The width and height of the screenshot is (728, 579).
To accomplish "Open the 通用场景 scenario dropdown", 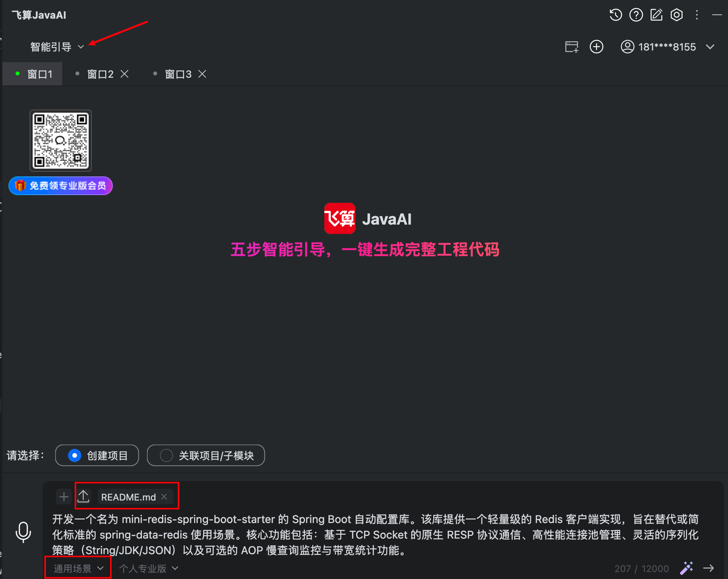I will [78, 569].
